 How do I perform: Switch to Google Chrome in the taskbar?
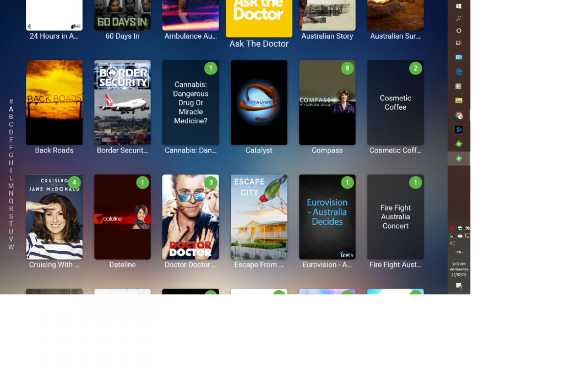coord(459,115)
